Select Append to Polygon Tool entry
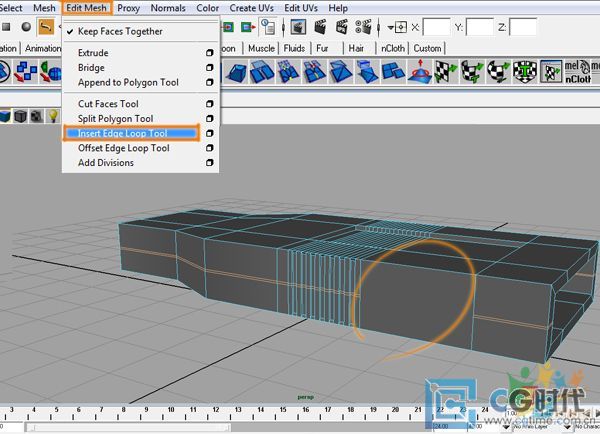 [128, 82]
